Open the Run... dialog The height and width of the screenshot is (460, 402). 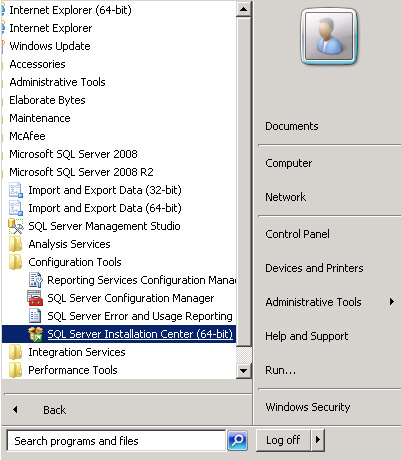(280, 370)
